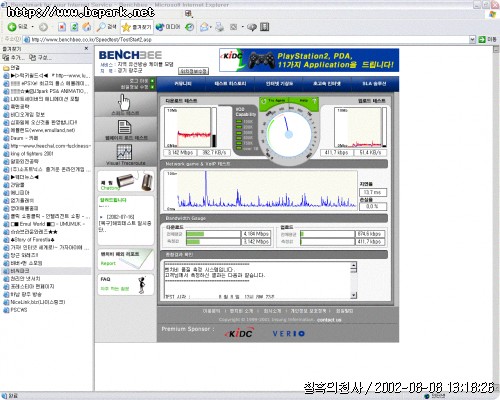
Task: Open the 'Daum' favorite link
Action: pos(21,138)
